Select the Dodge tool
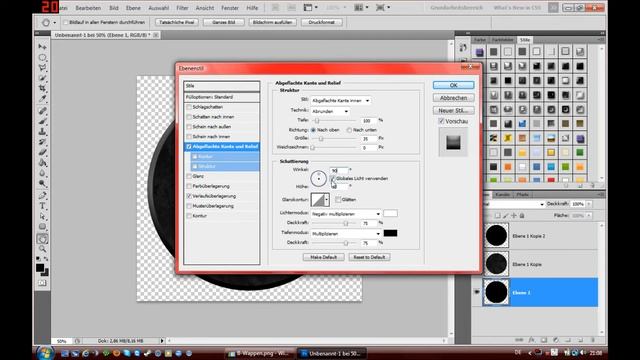 tap(42, 184)
